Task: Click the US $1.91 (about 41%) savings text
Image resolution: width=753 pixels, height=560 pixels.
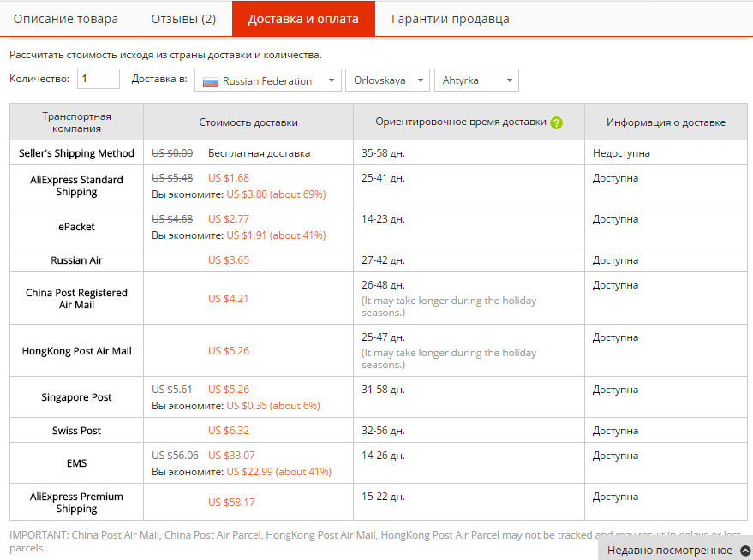Action: [276, 235]
